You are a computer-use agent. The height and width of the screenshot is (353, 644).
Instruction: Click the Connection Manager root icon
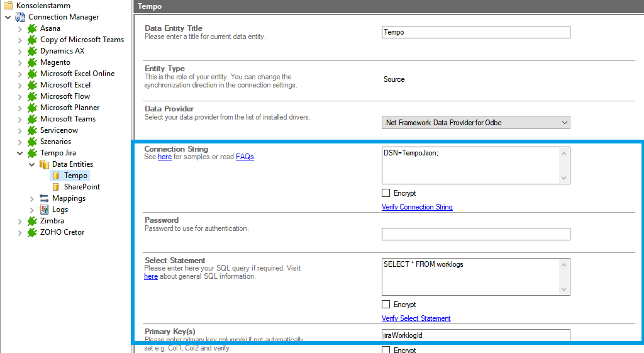[x=21, y=17]
